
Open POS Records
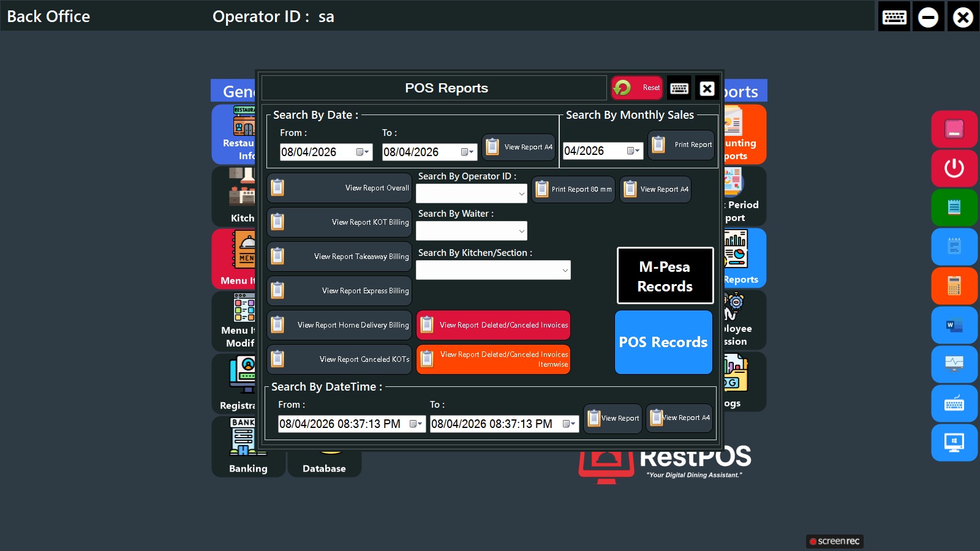663,342
